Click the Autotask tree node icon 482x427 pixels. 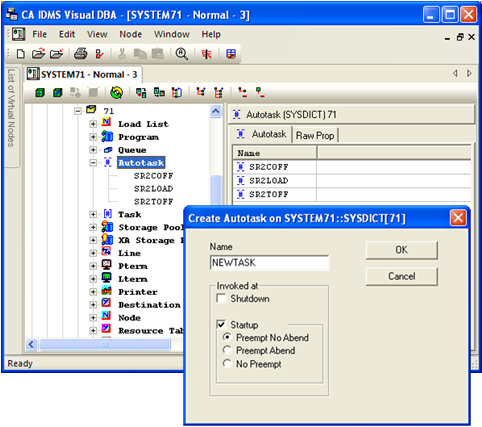point(107,162)
